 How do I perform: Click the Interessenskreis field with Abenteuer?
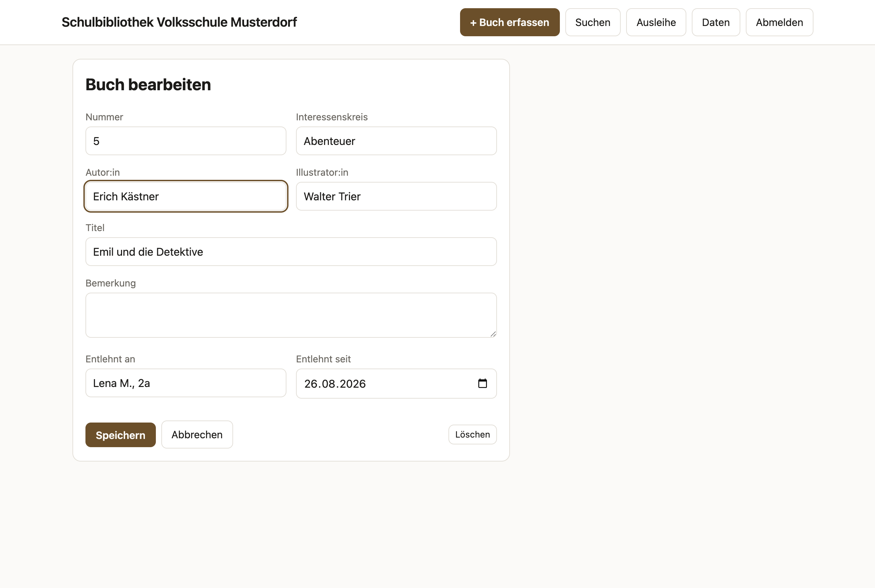pyautogui.click(x=396, y=141)
